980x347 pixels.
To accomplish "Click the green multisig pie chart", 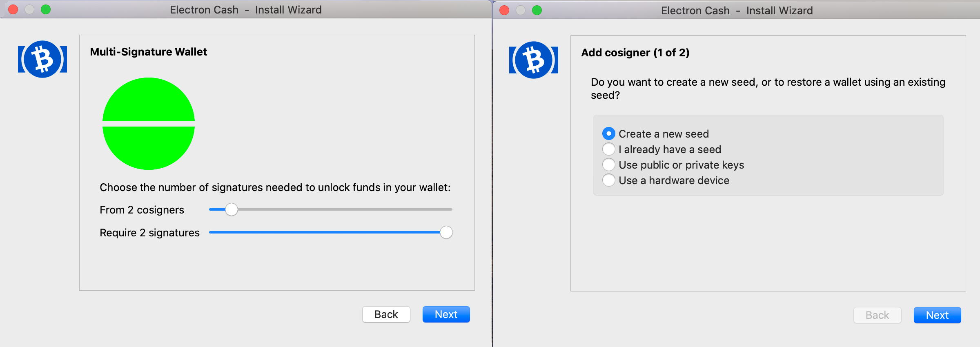I will click(x=149, y=124).
